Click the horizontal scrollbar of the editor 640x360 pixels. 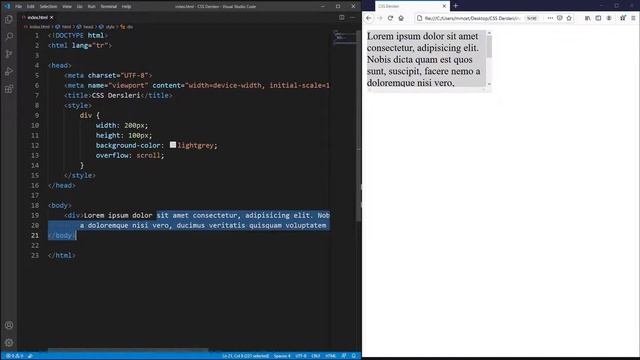128,350
